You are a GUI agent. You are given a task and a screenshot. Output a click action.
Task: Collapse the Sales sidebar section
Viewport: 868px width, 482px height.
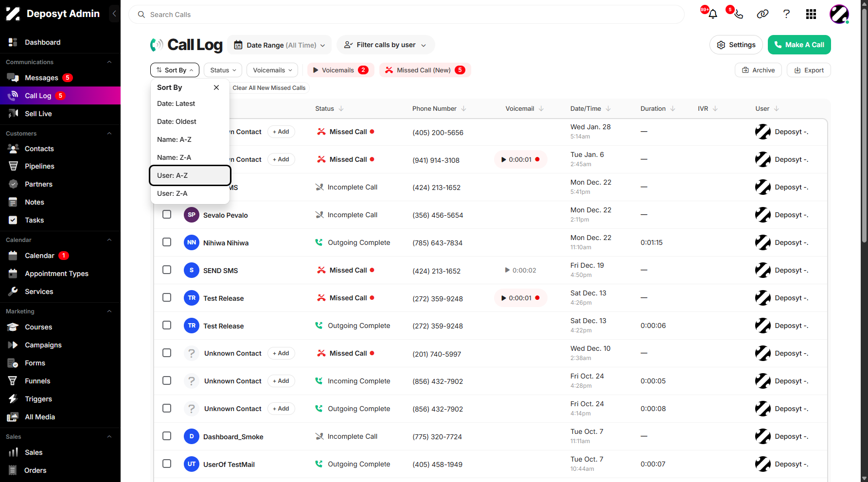coord(109,436)
